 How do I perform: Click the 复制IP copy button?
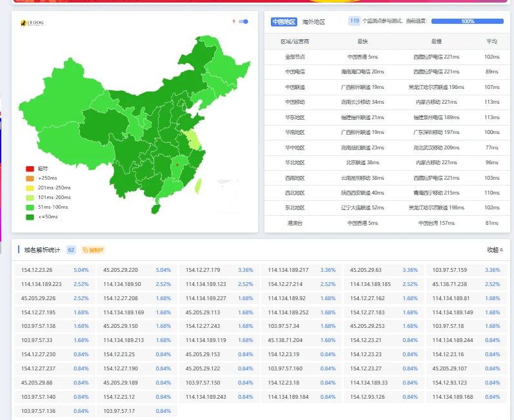[x=93, y=250]
